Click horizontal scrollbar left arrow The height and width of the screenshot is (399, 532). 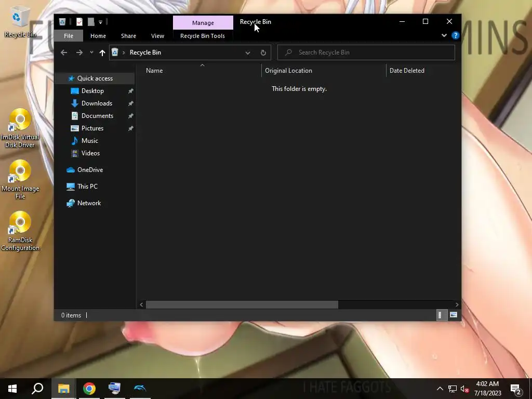coord(141,304)
